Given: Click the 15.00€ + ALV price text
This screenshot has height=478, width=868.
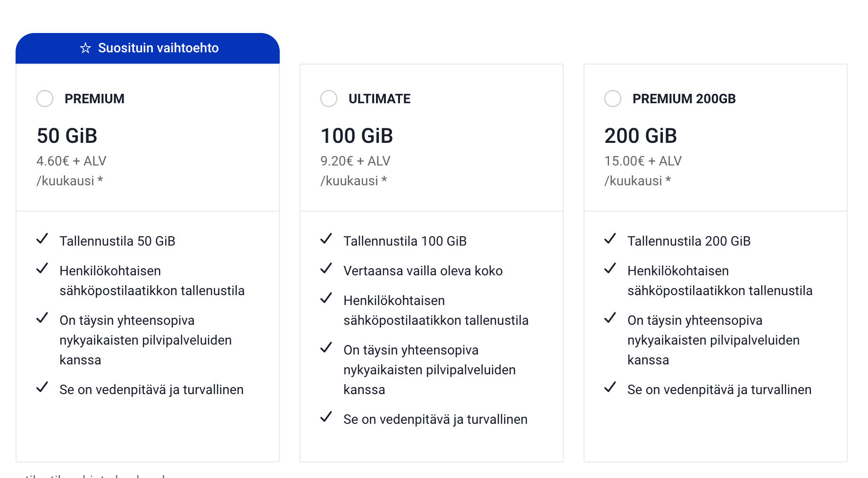Looking at the screenshot, I should click(x=643, y=161).
